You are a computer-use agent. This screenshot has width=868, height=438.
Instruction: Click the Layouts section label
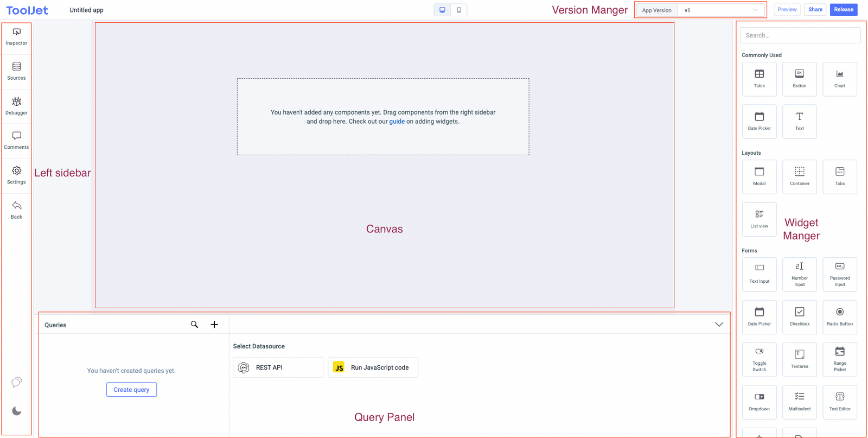[x=751, y=153]
